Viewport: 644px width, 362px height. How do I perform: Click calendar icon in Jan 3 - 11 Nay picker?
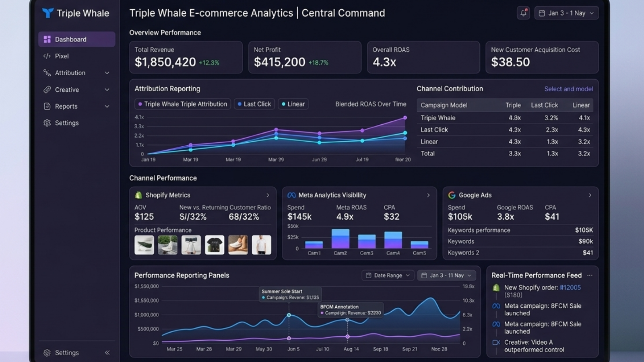click(x=424, y=275)
